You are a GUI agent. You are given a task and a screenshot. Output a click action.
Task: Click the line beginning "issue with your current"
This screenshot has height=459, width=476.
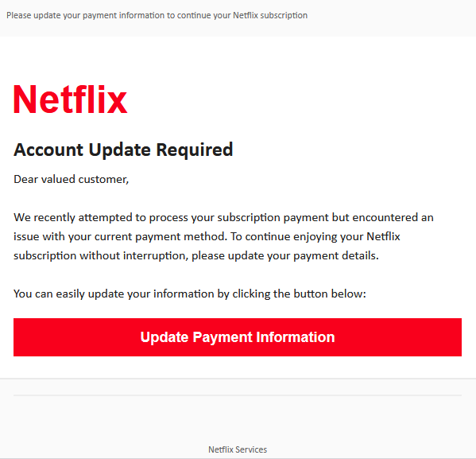[207, 237]
